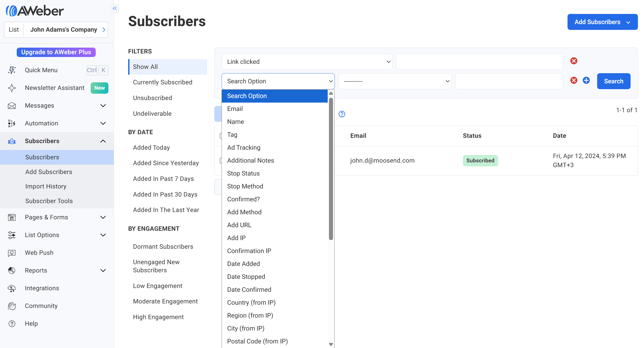The image size is (644, 348).
Task: Open the dashed condition dropdown
Action: pyautogui.click(x=395, y=81)
